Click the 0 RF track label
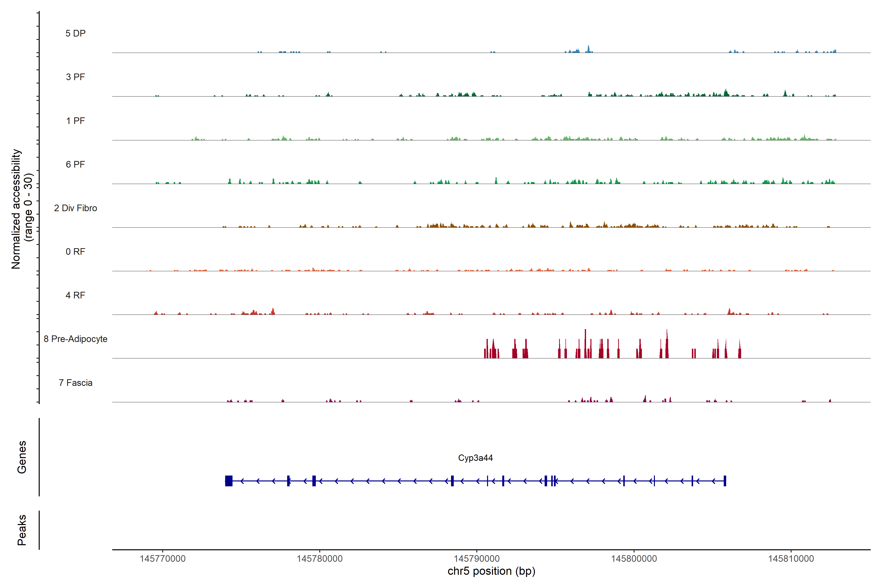The width and height of the screenshot is (882, 588). coord(75,252)
